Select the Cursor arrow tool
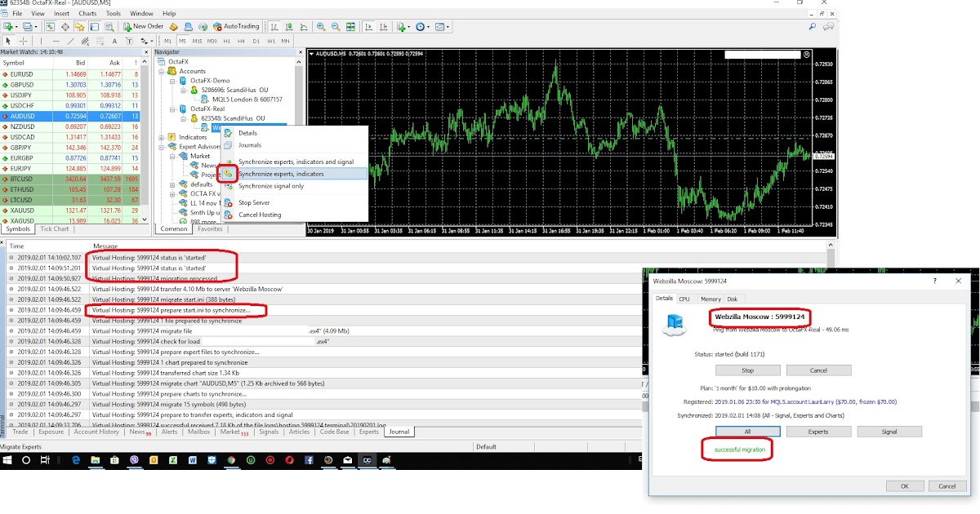Screen dimensions: 980x514 click(9, 41)
